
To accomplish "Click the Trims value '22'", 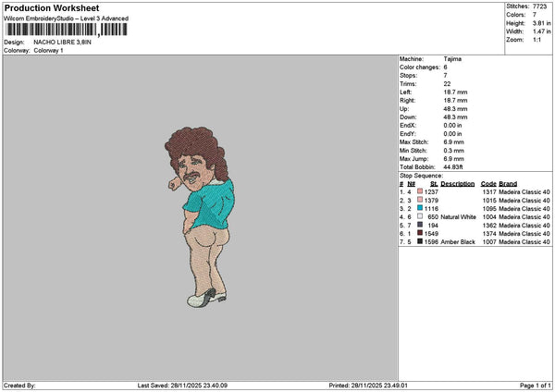I will (447, 84).
